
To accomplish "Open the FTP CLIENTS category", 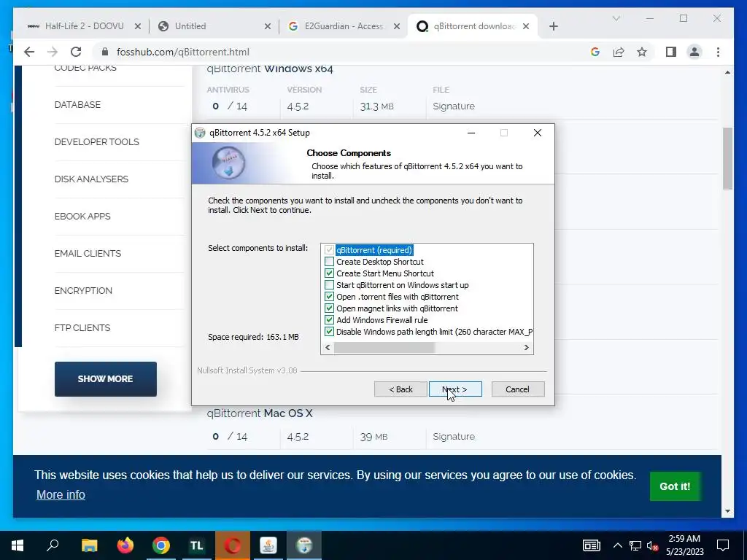I will pyautogui.click(x=82, y=327).
